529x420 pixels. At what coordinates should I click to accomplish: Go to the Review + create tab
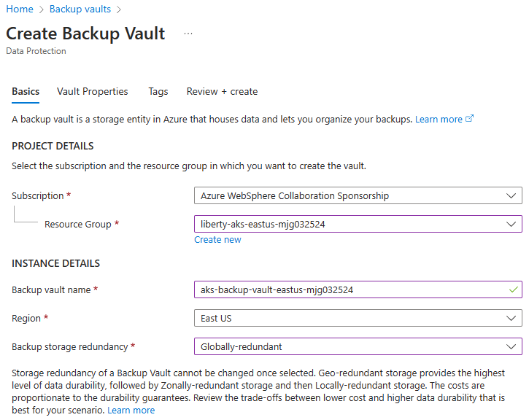[x=222, y=91]
